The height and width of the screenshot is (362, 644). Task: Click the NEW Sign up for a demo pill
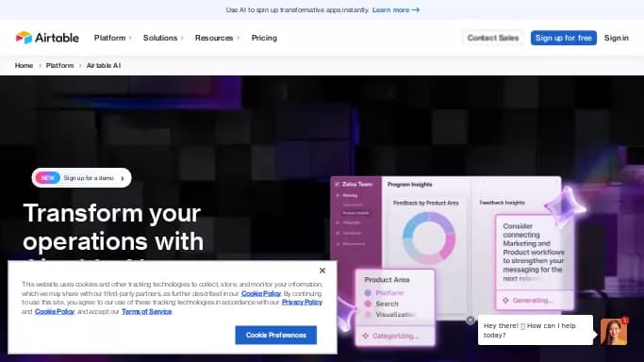pyautogui.click(x=81, y=178)
